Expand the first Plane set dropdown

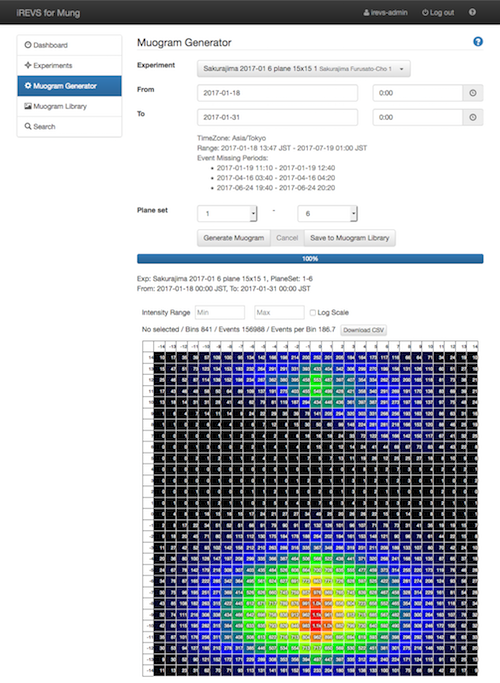pos(227,213)
